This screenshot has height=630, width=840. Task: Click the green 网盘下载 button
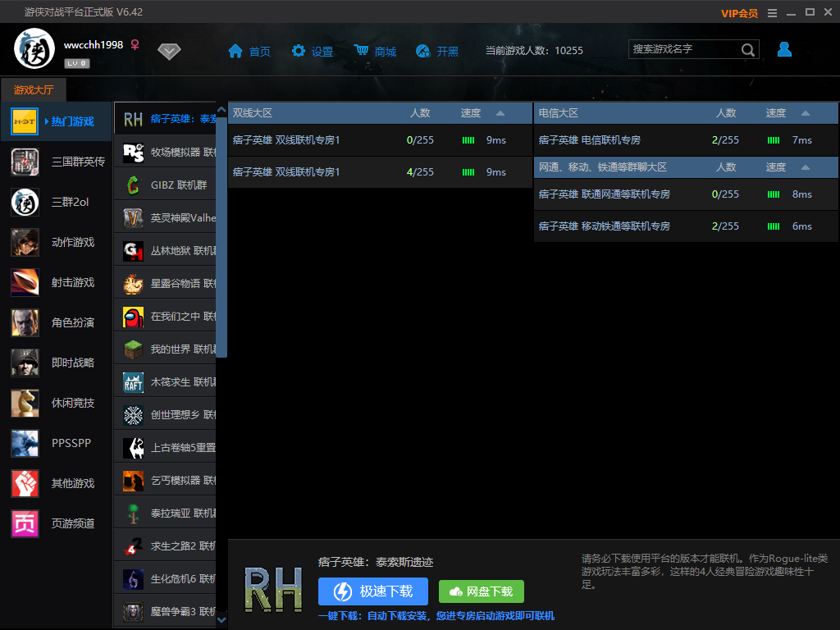(x=481, y=591)
